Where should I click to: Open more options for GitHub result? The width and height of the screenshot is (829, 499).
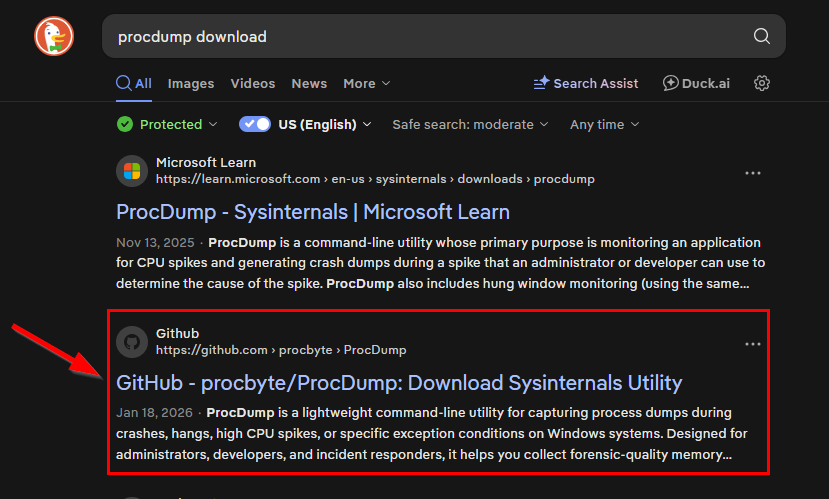tap(753, 344)
